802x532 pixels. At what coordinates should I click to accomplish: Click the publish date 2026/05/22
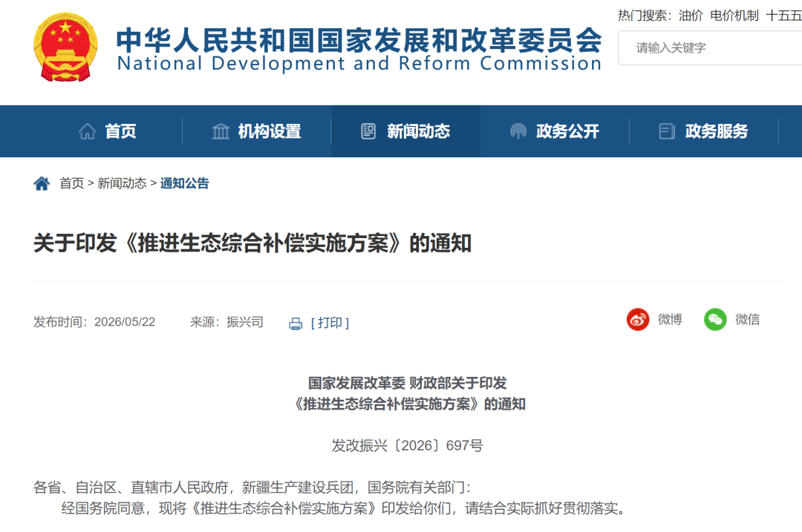pos(125,322)
